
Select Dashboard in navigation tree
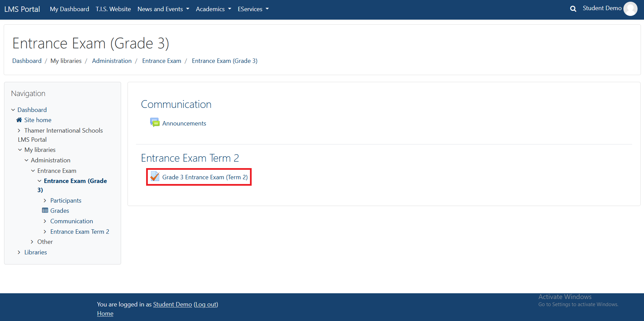coord(32,110)
